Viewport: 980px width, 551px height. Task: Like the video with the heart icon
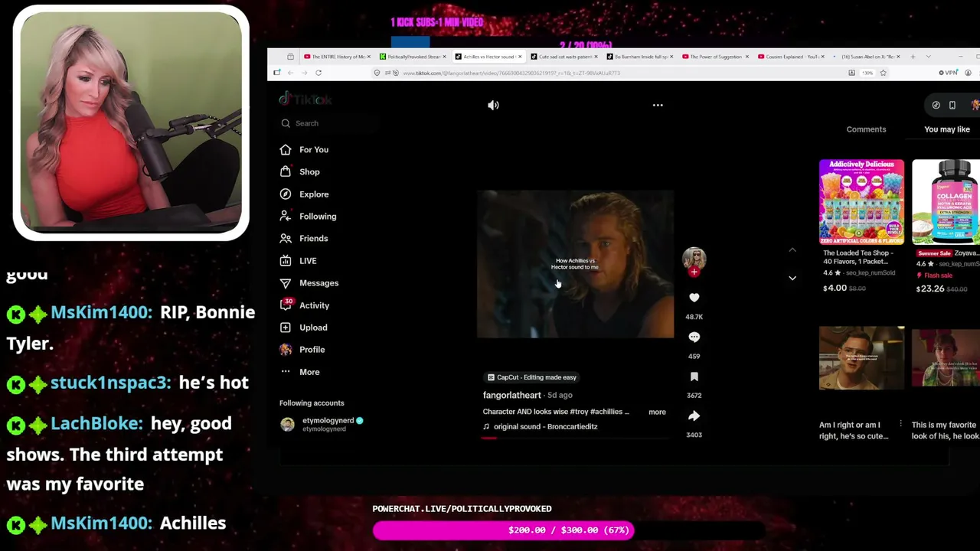click(694, 298)
